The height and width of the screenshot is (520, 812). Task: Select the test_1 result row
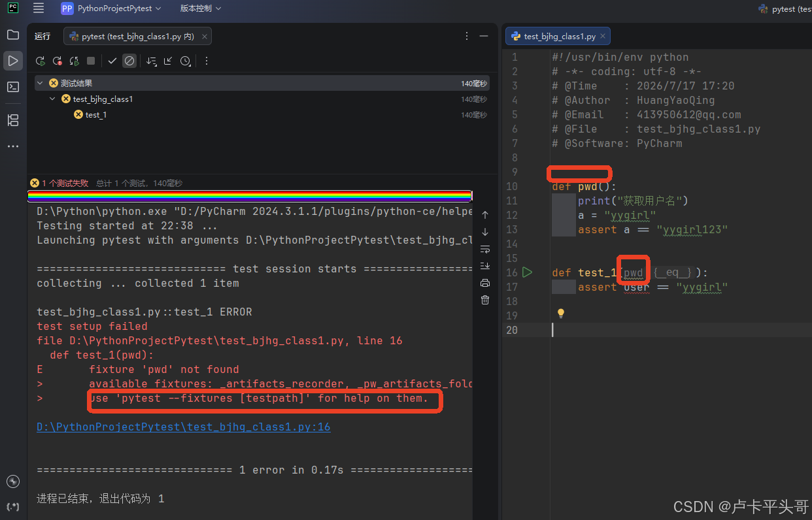[262, 114]
